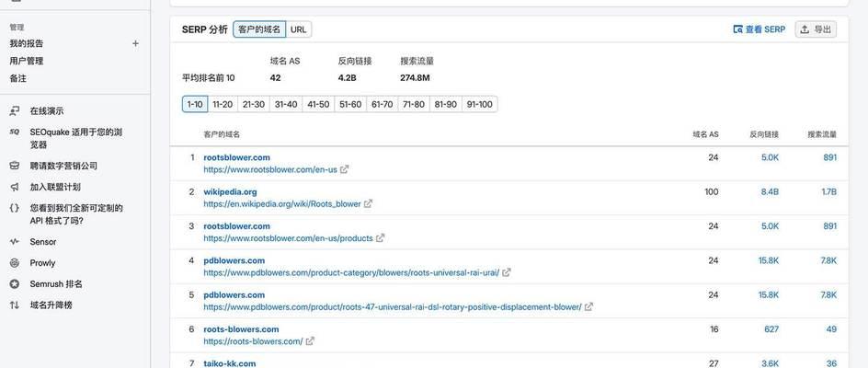Open roots-blowers.com domain link
The width and height of the screenshot is (868, 368).
241,329
